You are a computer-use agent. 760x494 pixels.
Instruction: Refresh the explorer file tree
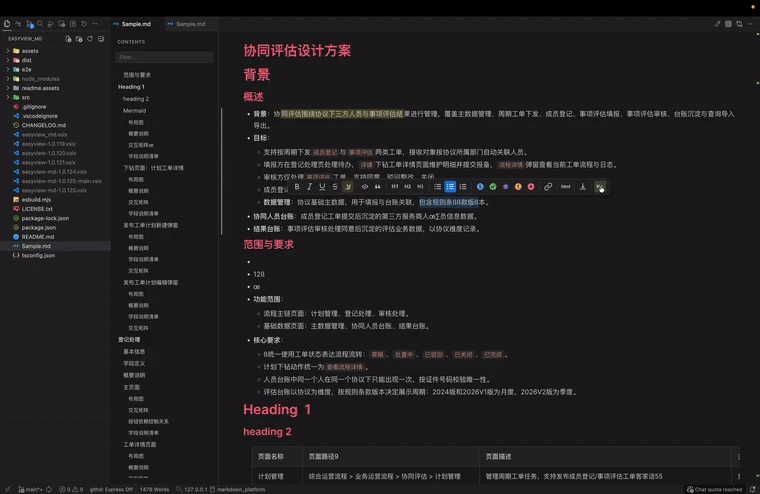90,39
